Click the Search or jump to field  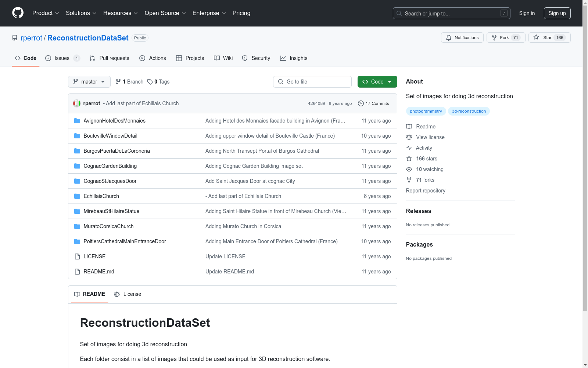(452, 13)
